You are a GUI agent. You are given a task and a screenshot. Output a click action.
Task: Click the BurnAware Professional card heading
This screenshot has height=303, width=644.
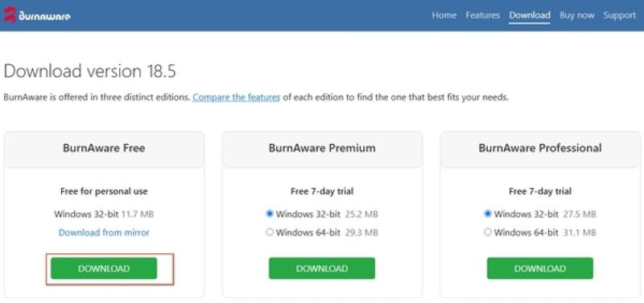[540, 148]
